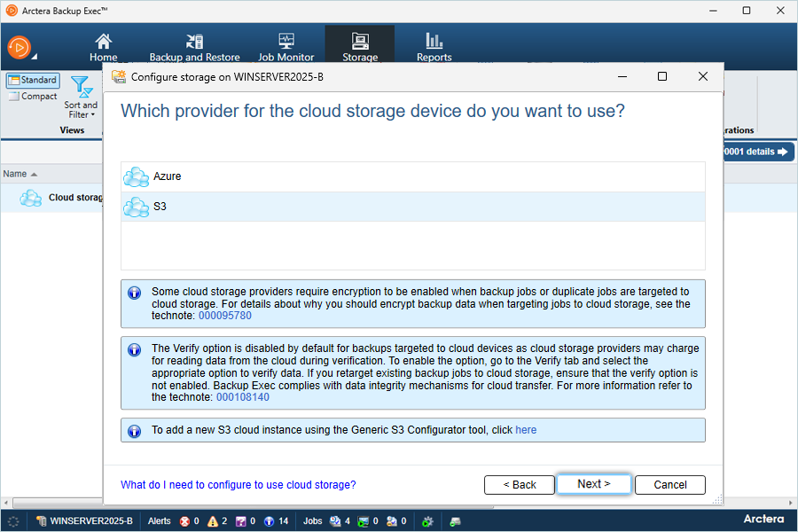The height and width of the screenshot is (532, 798).
Task: Cancel the configure storage wizard
Action: [x=670, y=485]
